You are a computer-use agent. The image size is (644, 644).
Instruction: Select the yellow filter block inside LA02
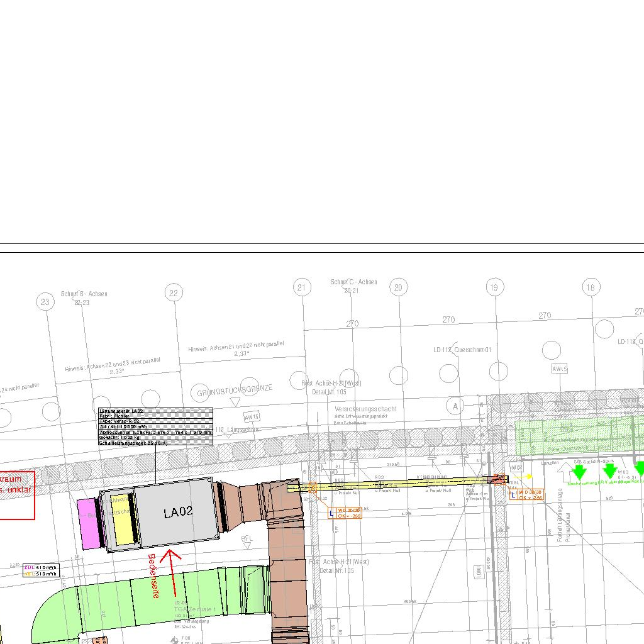tap(123, 519)
